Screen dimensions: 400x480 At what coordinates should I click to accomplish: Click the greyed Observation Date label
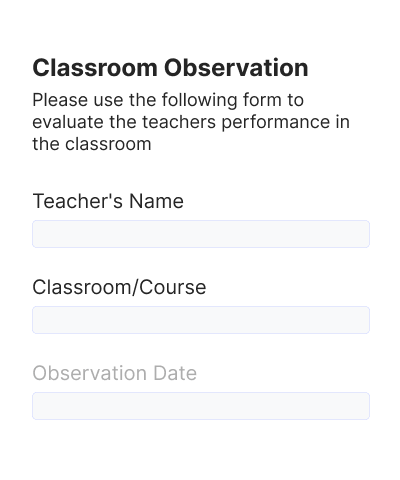pos(115,373)
